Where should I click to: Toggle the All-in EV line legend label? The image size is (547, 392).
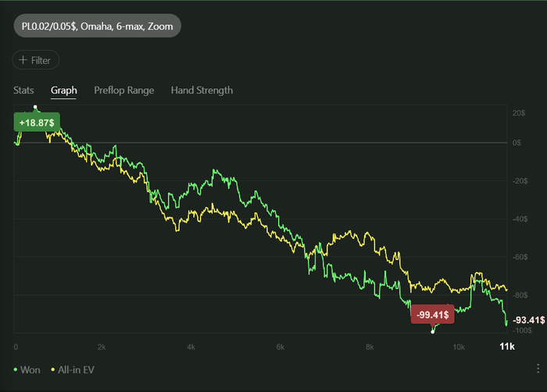75,369
